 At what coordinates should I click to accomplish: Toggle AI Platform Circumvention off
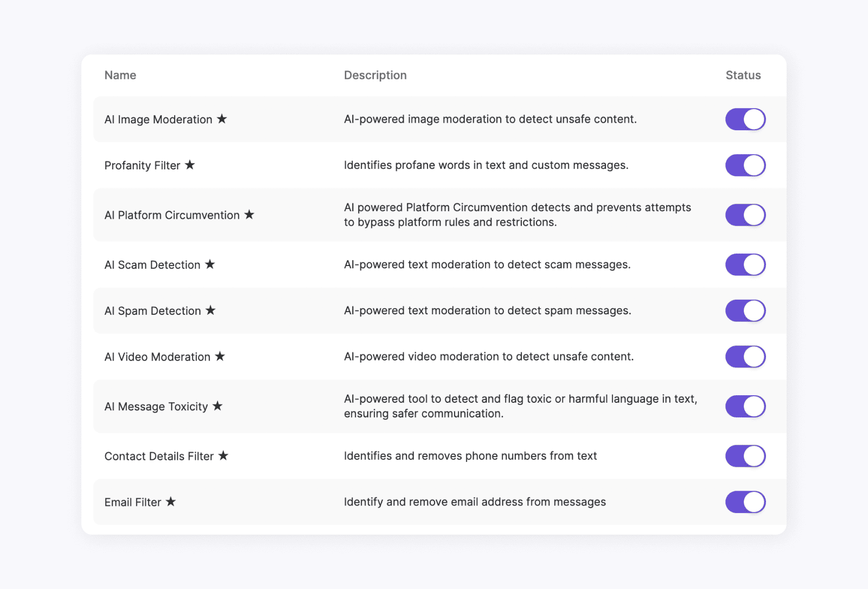point(745,215)
